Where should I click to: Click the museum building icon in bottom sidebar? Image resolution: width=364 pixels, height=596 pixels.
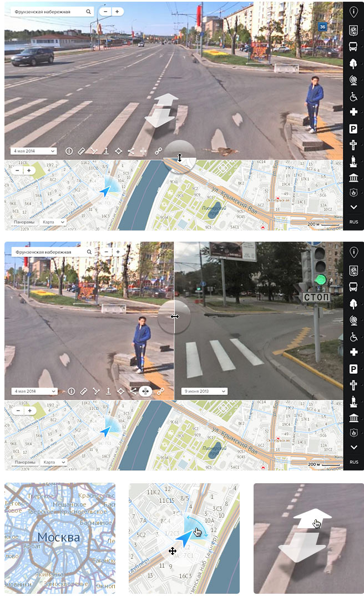coord(353,418)
